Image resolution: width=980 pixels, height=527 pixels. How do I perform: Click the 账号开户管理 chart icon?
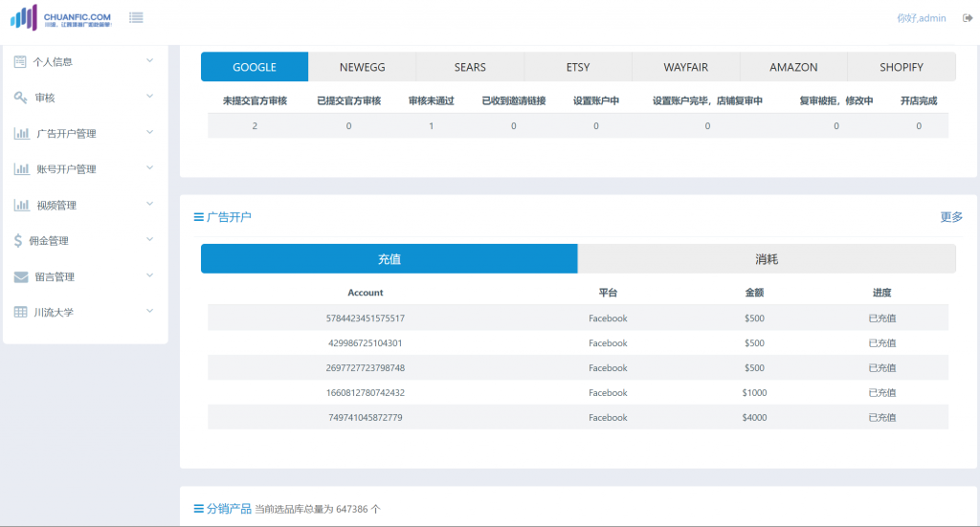point(22,168)
